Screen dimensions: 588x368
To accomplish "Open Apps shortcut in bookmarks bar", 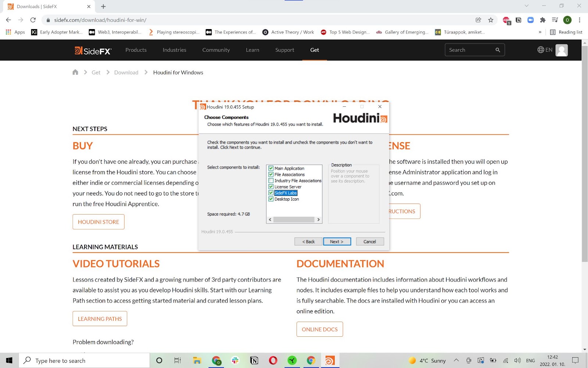I will 15,32.
